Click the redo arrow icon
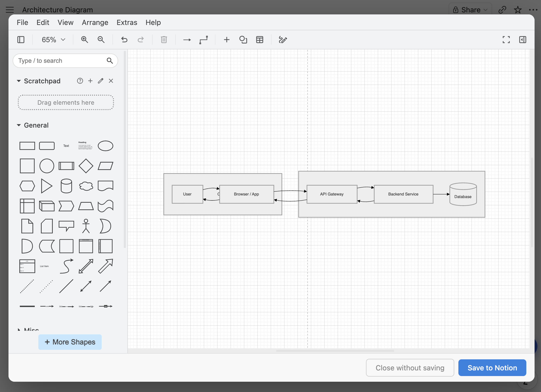 141,40
